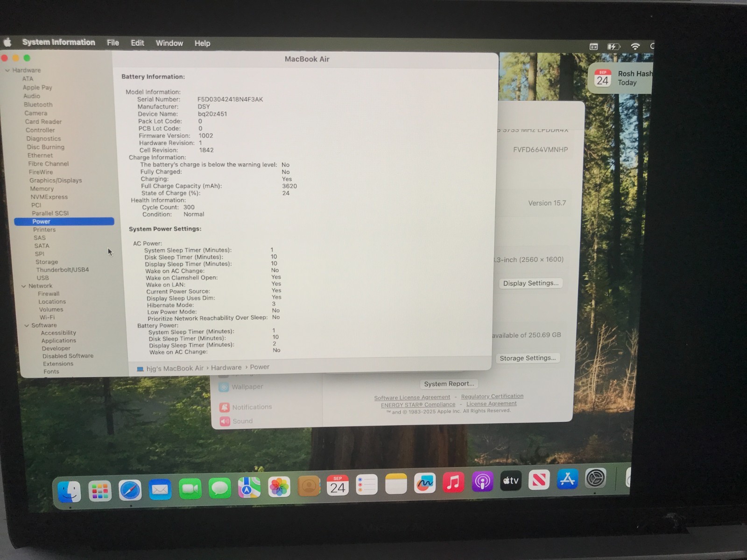Image resolution: width=747 pixels, height=560 pixels.
Task: Open the ENERGY STAR Compliance link
Action: [x=418, y=405]
